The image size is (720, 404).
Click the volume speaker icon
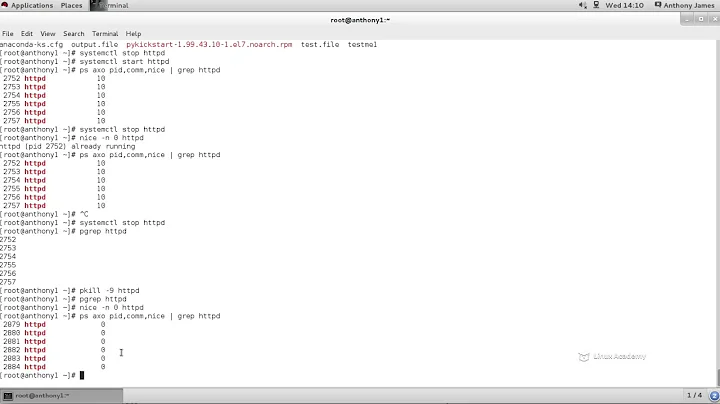[x=582, y=5]
